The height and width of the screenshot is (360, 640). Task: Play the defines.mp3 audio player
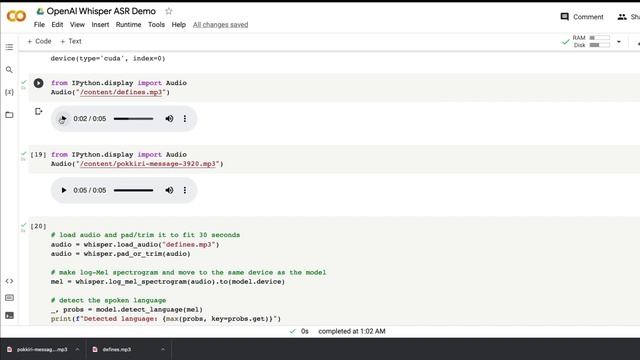click(x=63, y=119)
